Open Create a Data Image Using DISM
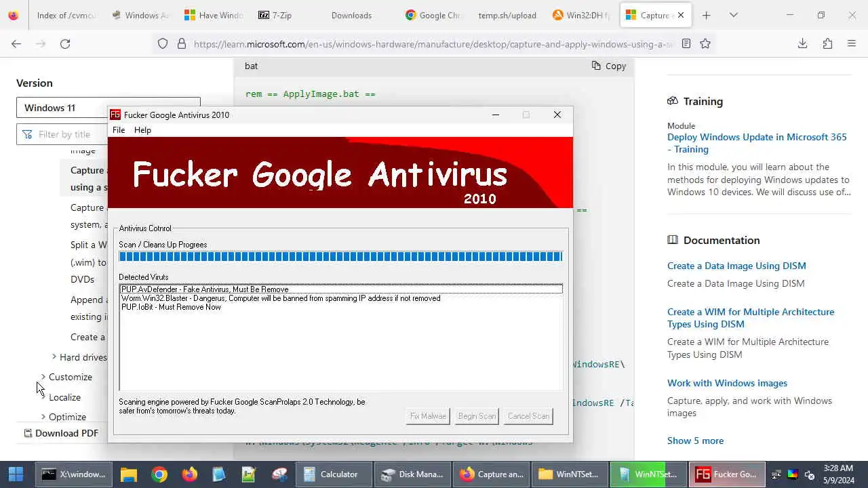 [x=736, y=266]
